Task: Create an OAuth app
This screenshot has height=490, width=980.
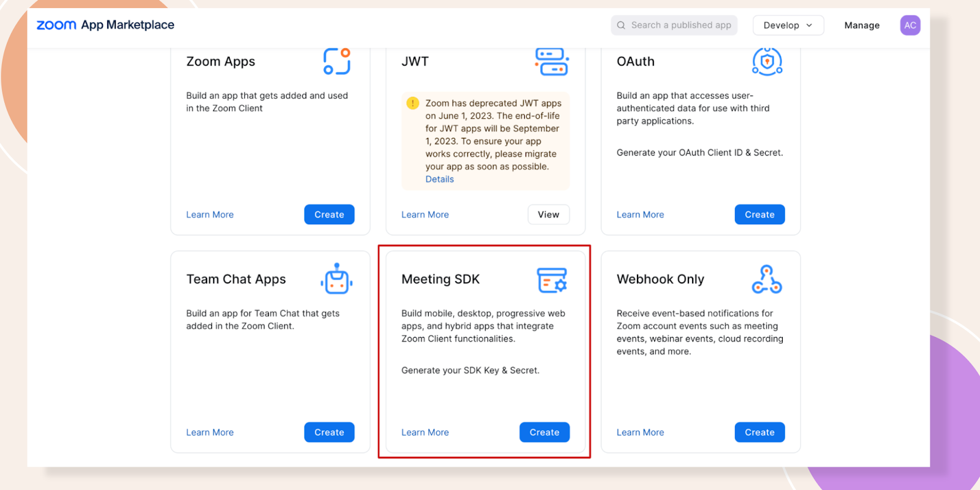Action: pyautogui.click(x=759, y=214)
